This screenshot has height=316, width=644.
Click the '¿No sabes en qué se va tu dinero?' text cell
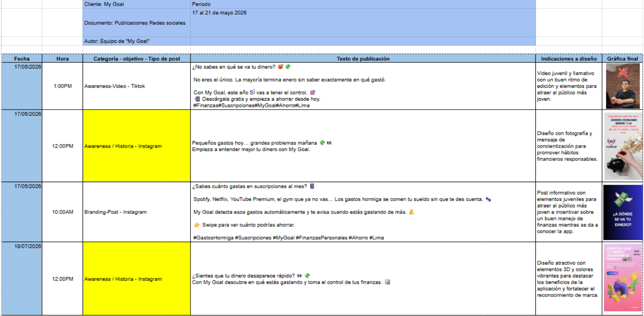363,86
